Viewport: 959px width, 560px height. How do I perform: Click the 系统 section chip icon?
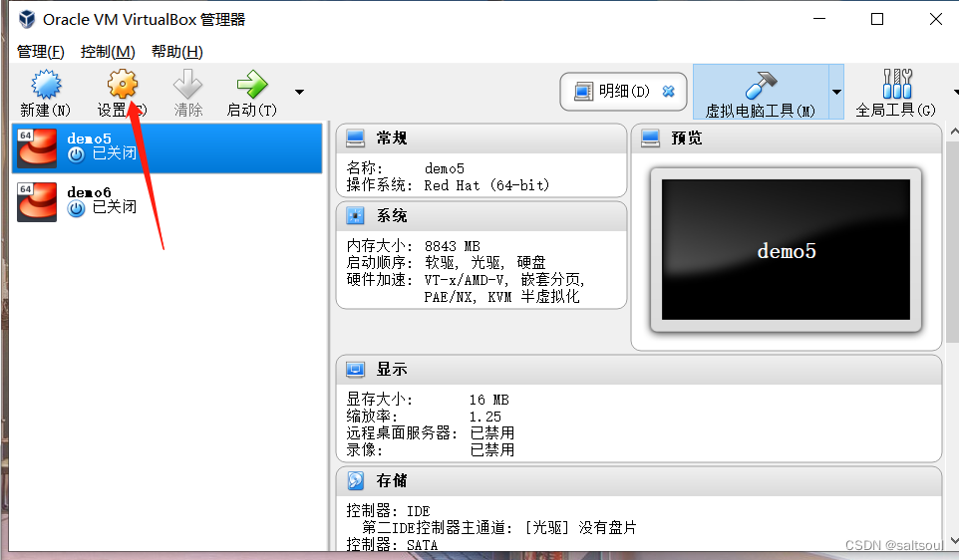pos(355,216)
